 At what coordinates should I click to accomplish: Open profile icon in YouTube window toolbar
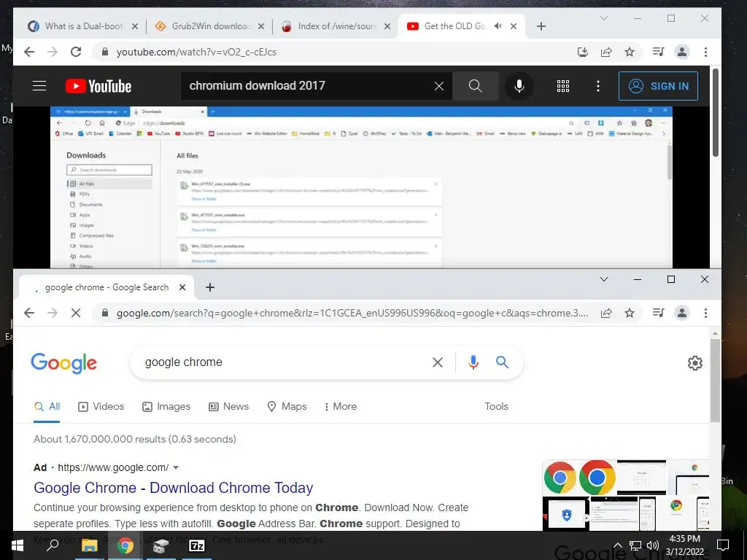[x=682, y=52]
